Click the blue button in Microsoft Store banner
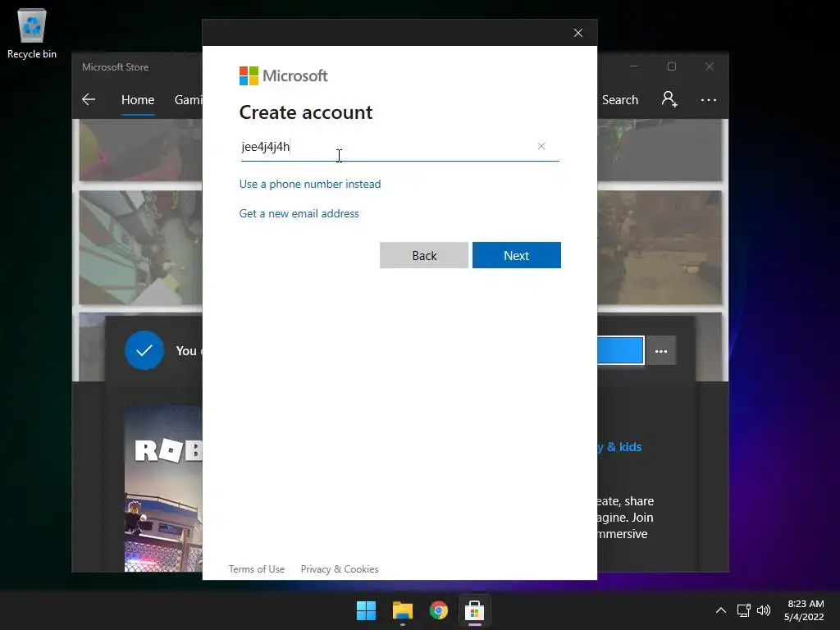The image size is (840, 630). tap(620, 350)
